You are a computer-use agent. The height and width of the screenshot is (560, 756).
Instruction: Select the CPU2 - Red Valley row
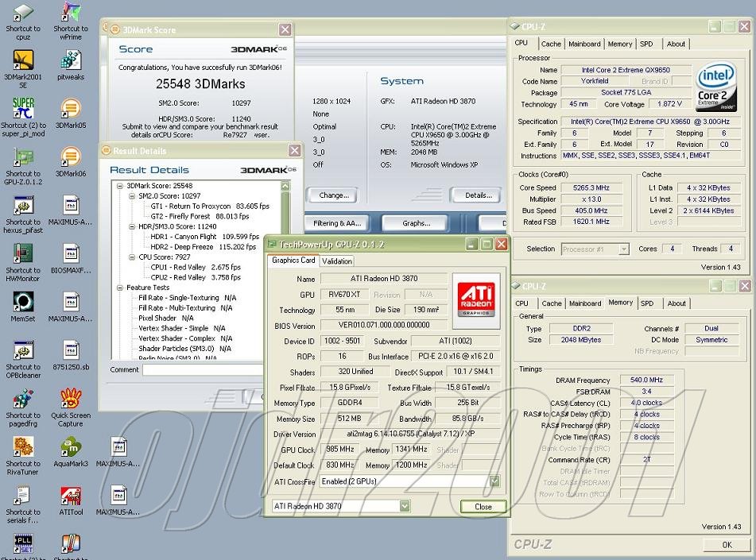point(196,277)
